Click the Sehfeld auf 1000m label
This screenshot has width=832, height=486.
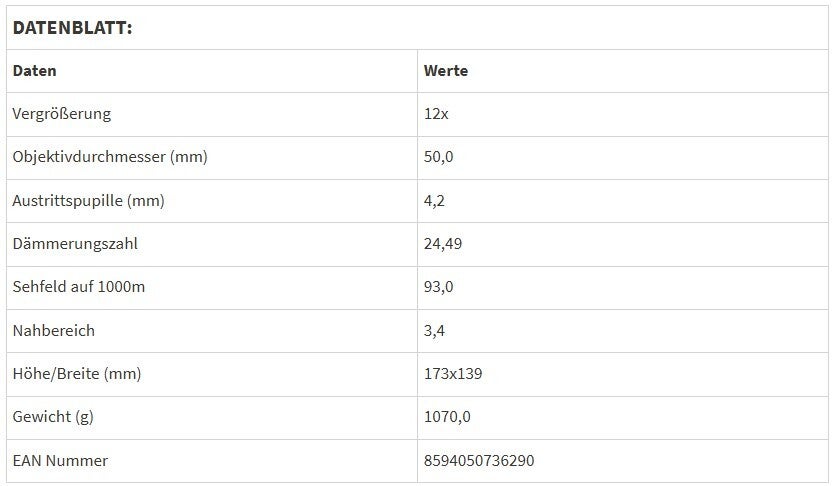click(x=79, y=287)
